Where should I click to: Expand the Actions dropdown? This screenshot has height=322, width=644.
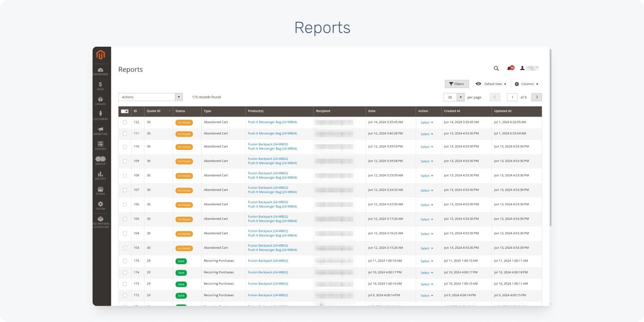click(179, 97)
